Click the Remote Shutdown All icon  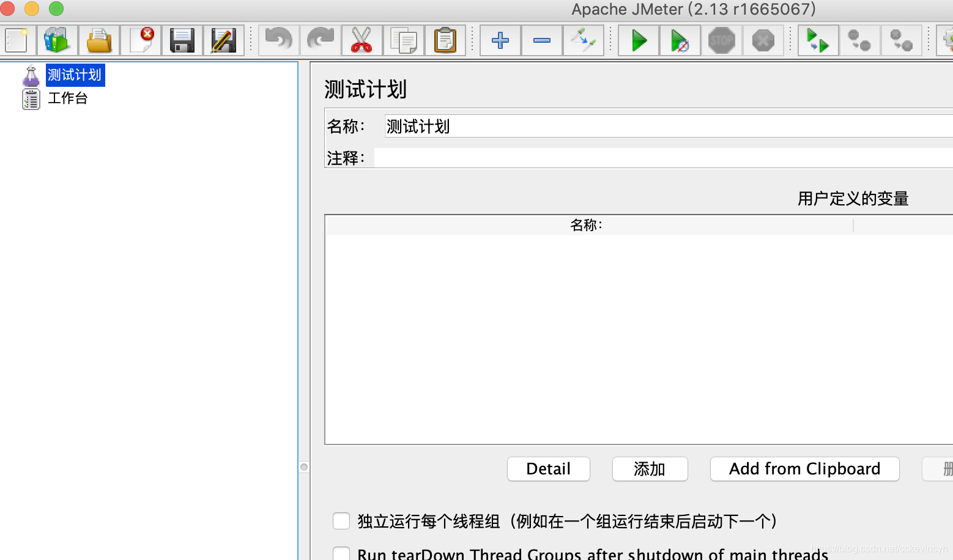tap(902, 41)
